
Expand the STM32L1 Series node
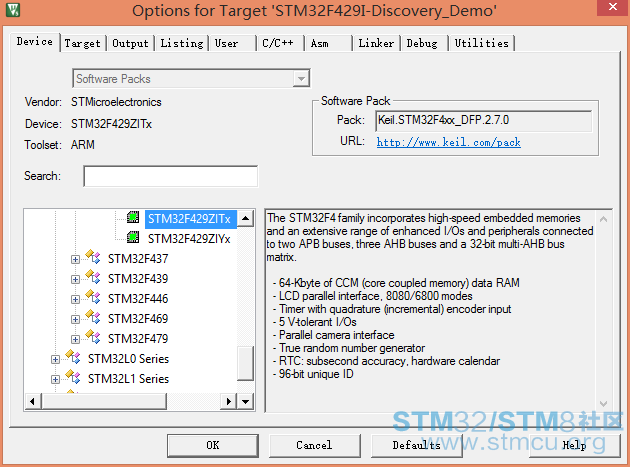(x=55, y=379)
